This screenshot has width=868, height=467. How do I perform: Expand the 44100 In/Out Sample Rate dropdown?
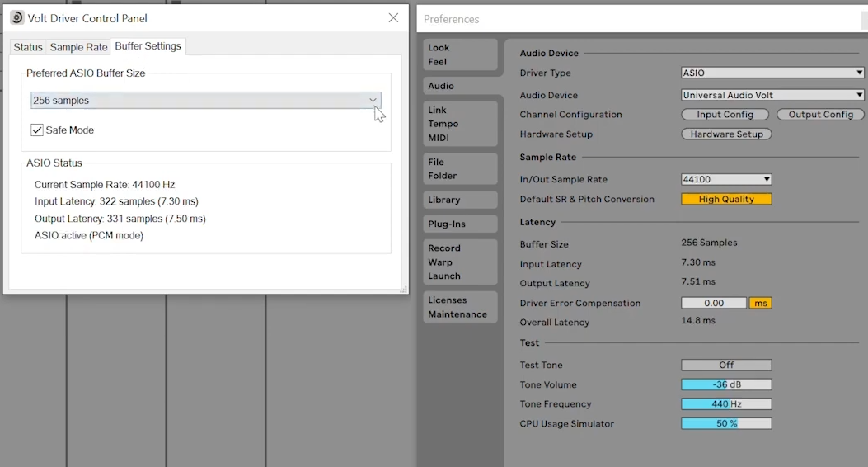click(726, 179)
